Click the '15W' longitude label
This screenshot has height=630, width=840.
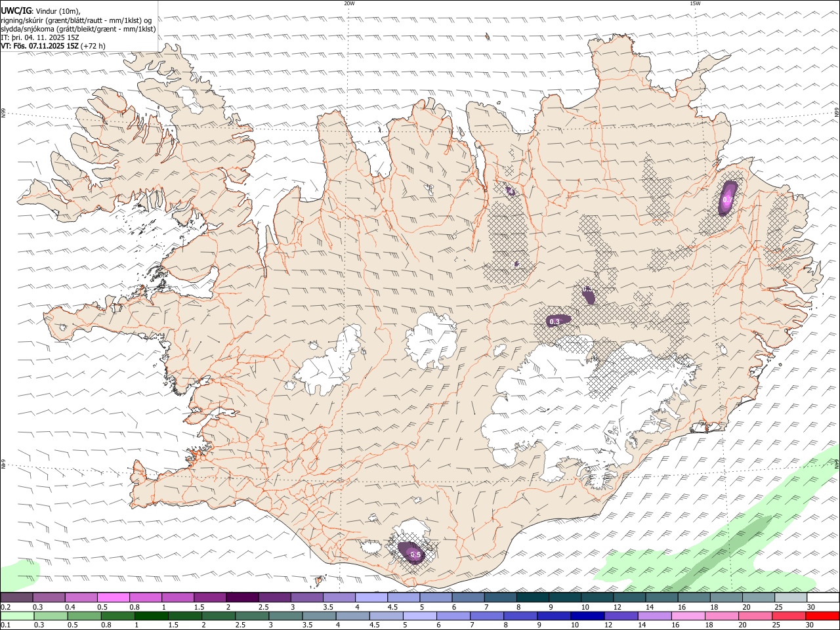tap(695, 3)
